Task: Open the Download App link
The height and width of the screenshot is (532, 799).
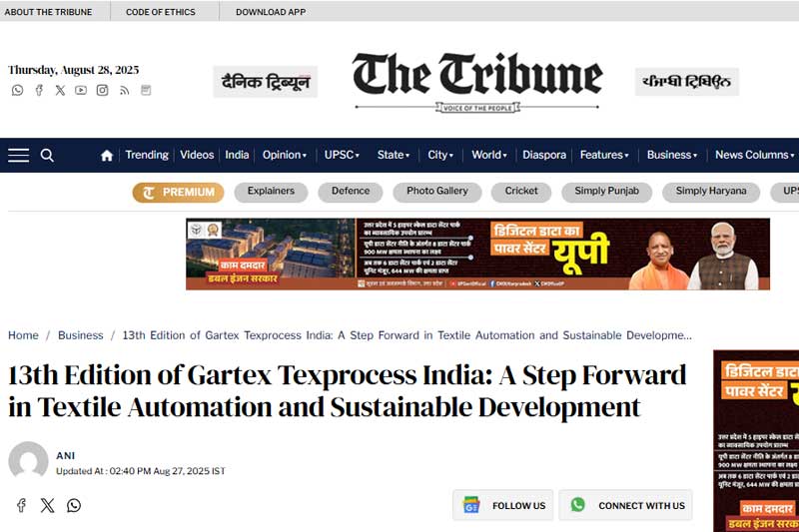Action: pyautogui.click(x=271, y=12)
